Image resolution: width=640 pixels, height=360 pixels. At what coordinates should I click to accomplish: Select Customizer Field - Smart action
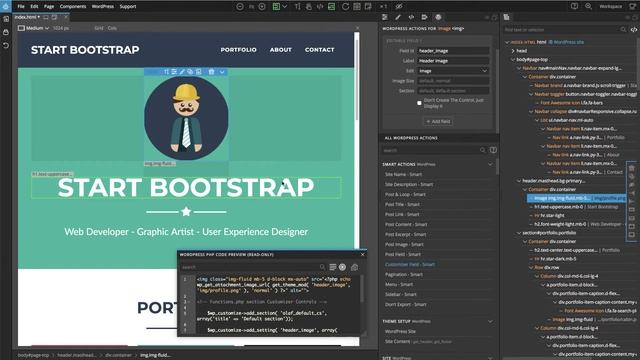(x=410, y=264)
